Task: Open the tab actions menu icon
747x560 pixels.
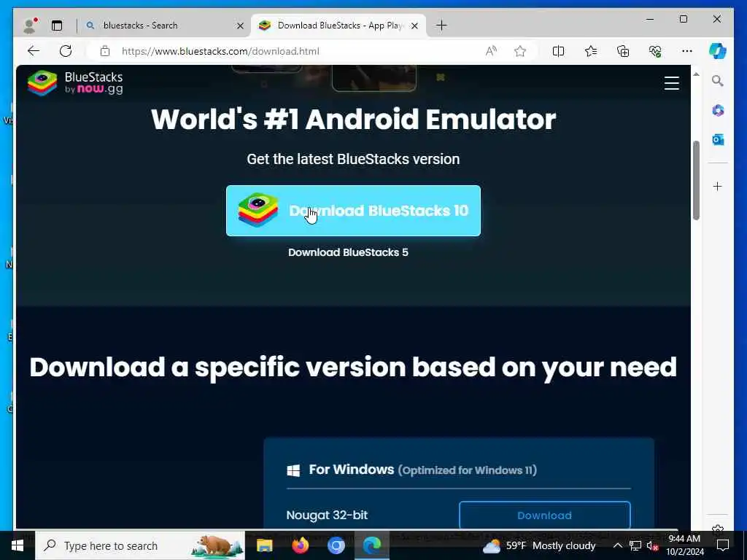Action: coord(57,26)
